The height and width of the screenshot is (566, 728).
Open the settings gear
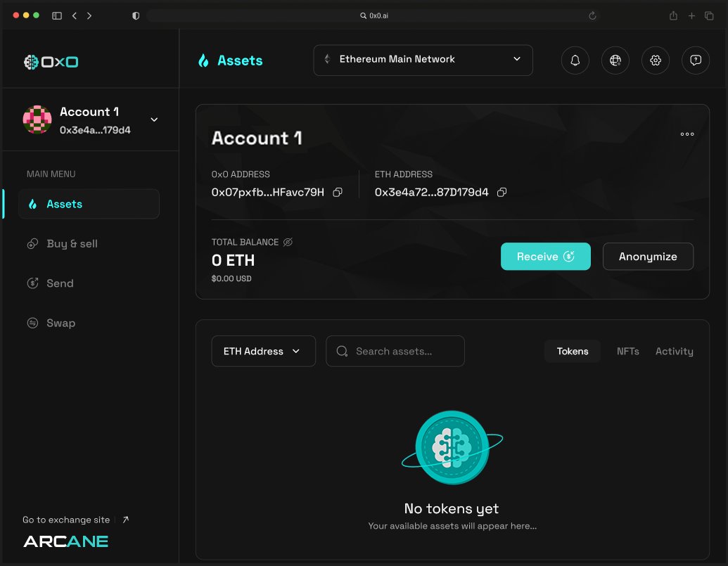click(655, 60)
